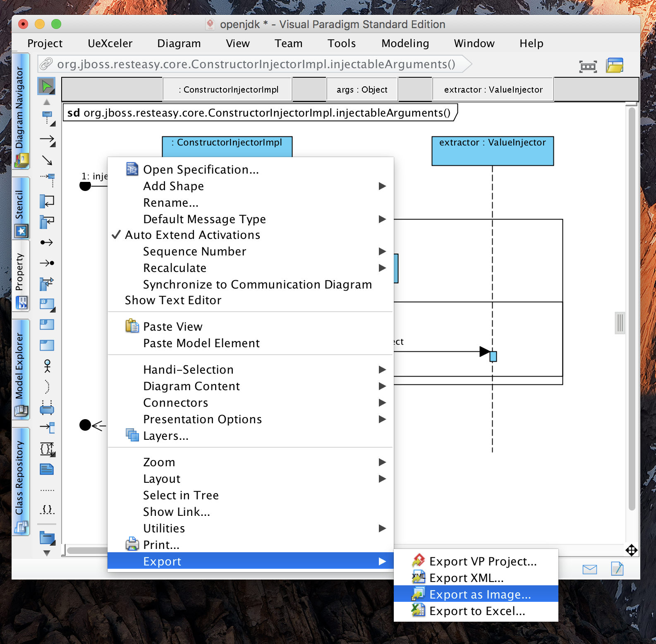Open the Project menu
Image resolution: width=656 pixels, height=644 pixels.
click(45, 43)
